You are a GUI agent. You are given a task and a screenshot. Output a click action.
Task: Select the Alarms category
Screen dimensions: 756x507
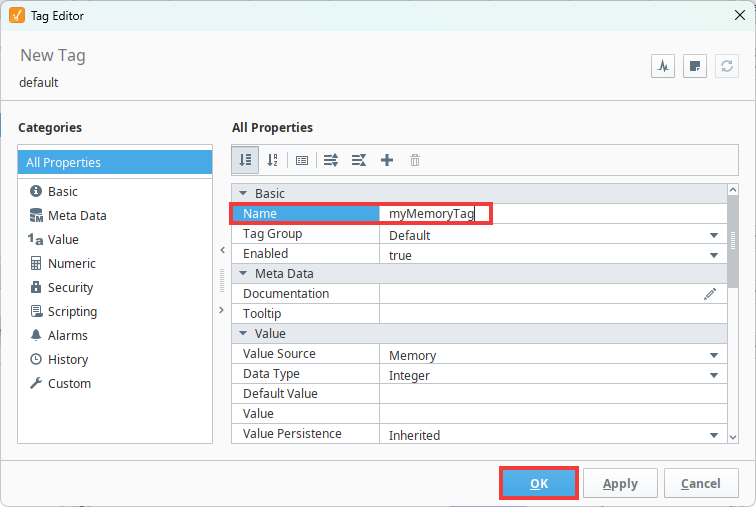58,335
